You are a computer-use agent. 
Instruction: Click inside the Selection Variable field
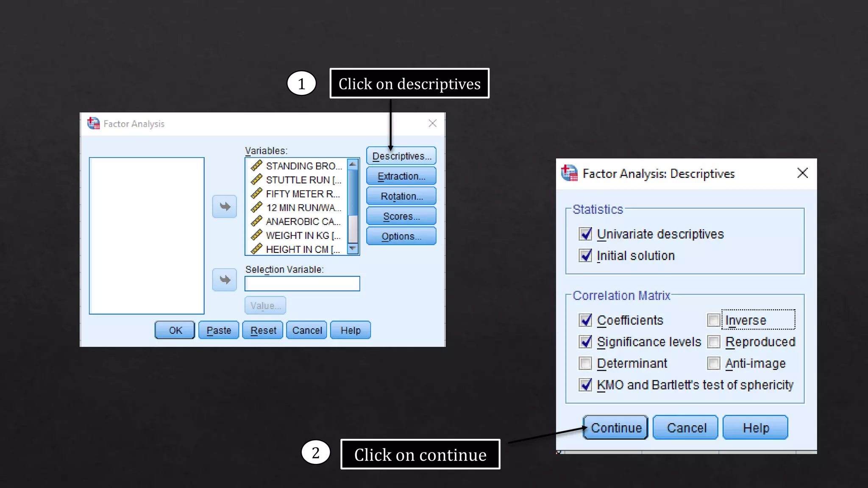coord(302,283)
